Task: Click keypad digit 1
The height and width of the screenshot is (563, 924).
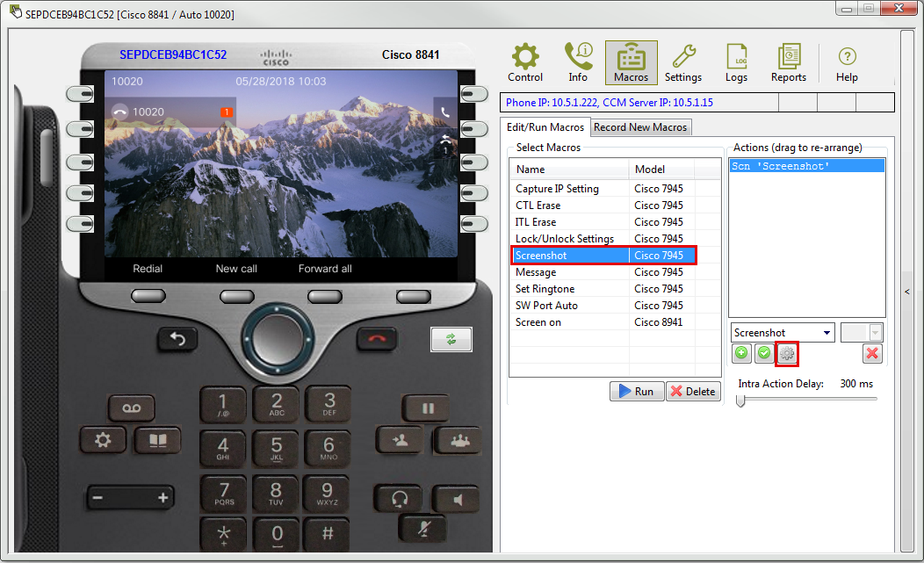Action: click(x=223, y=404)
